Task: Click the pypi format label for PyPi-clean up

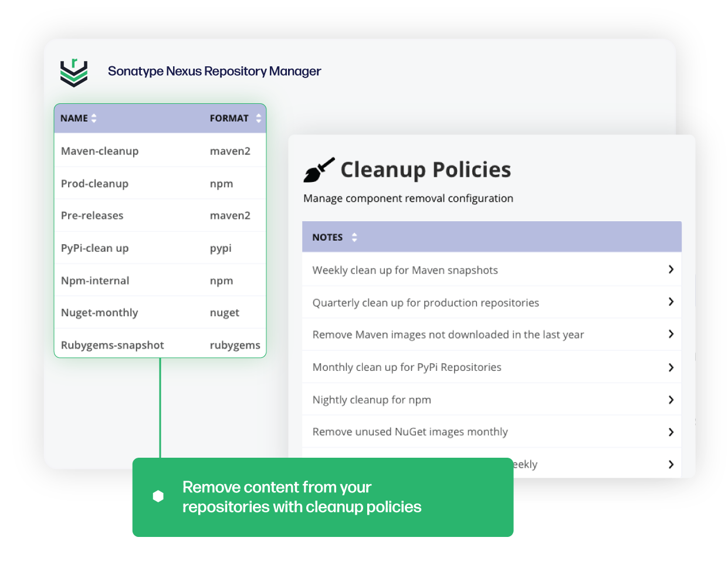Action: pyautogui.click(x=222, y=248)
